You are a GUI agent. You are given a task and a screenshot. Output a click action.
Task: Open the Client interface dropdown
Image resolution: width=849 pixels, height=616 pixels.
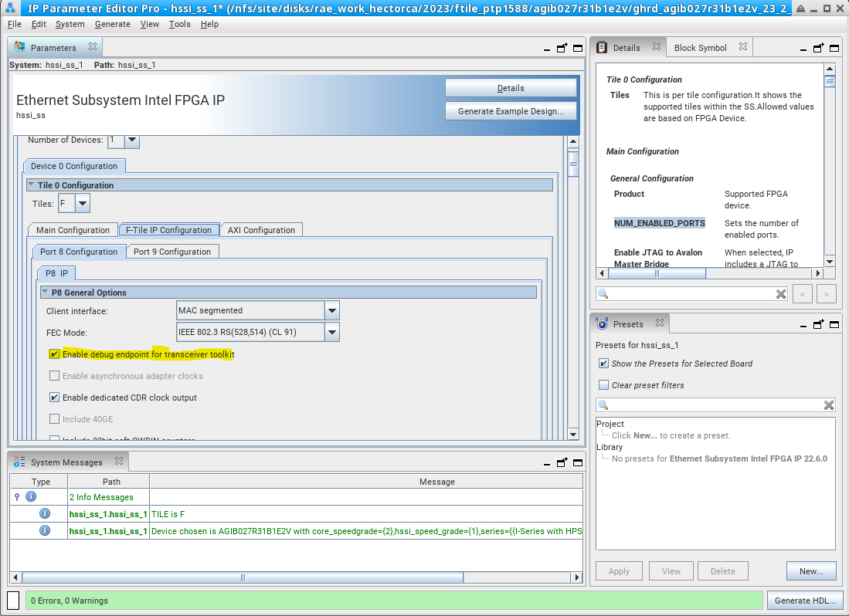click(x=331, y=310)
